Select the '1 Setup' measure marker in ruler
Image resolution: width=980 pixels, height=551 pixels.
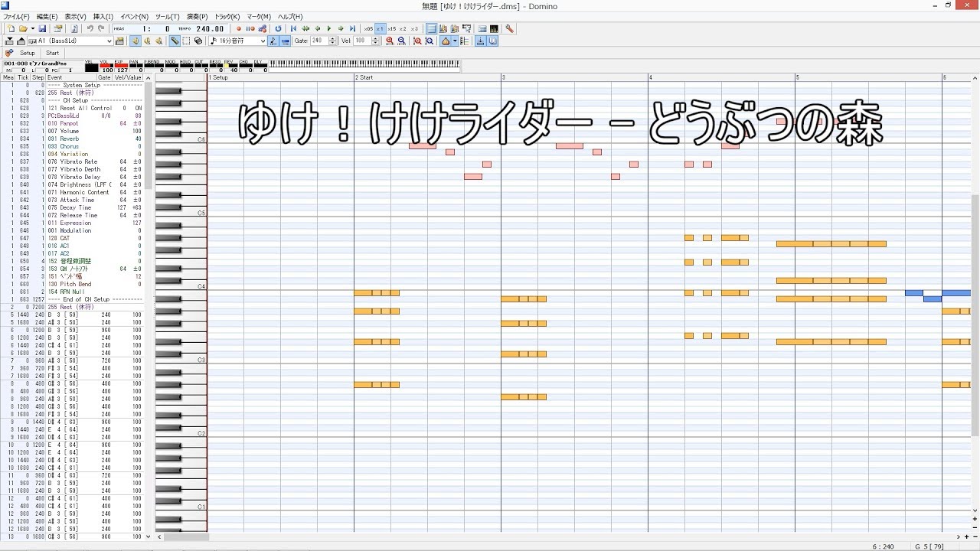(218, 77)
